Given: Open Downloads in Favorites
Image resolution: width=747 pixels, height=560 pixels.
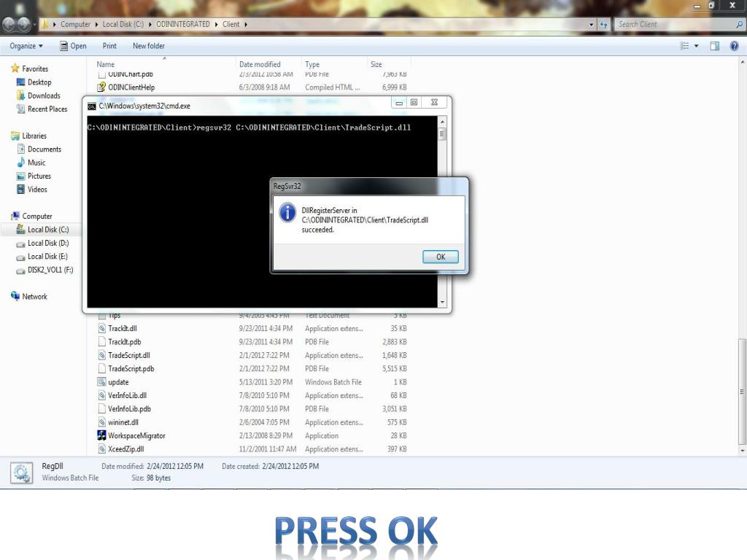Looking at the screenshot, I should (x=44, y=96).
